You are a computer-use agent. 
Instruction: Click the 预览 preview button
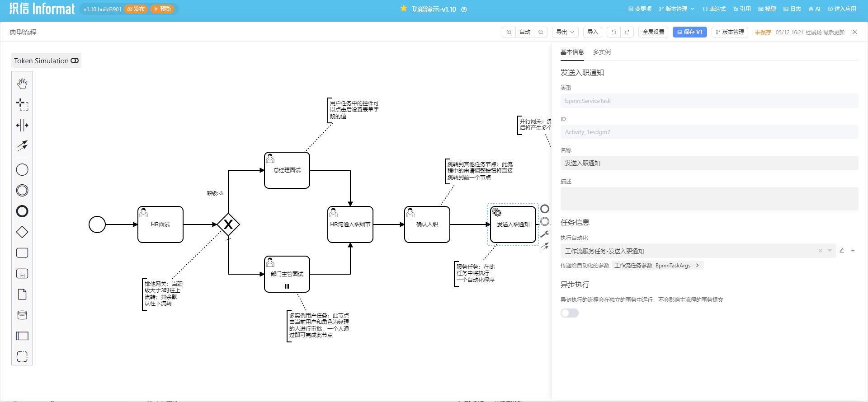pyautogui.click(x=163, y=9)
